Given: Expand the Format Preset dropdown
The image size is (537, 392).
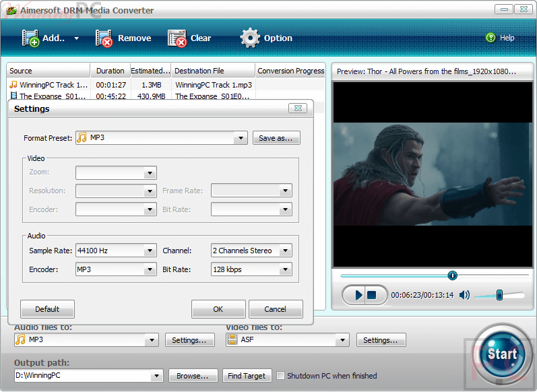Looking at the screenshot, I should click(241, 138).
